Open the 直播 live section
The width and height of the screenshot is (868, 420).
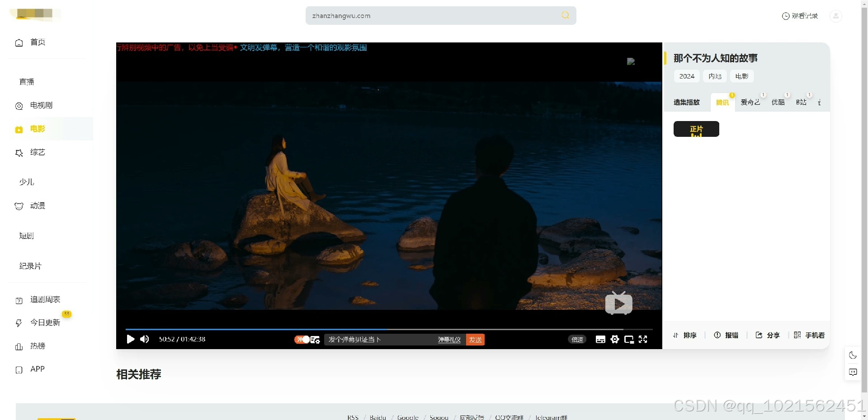pyautogui.click(x=27, y=82)
